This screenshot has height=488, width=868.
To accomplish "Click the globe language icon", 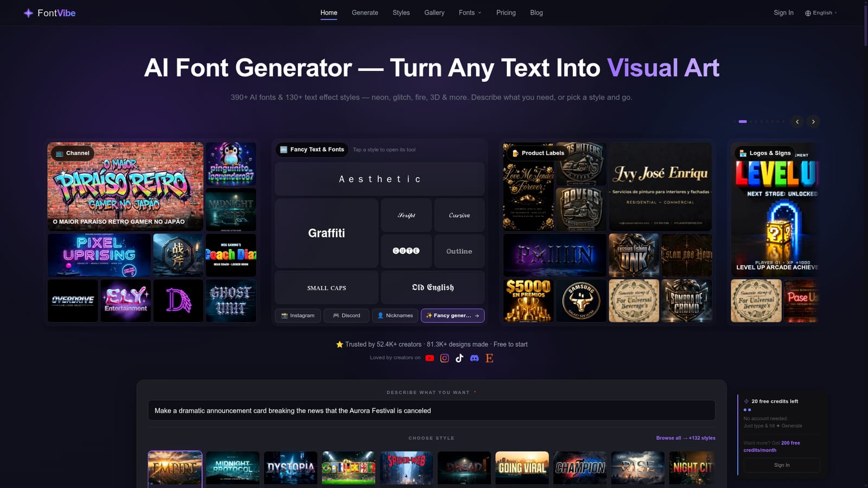I will [x=808, y=13].
